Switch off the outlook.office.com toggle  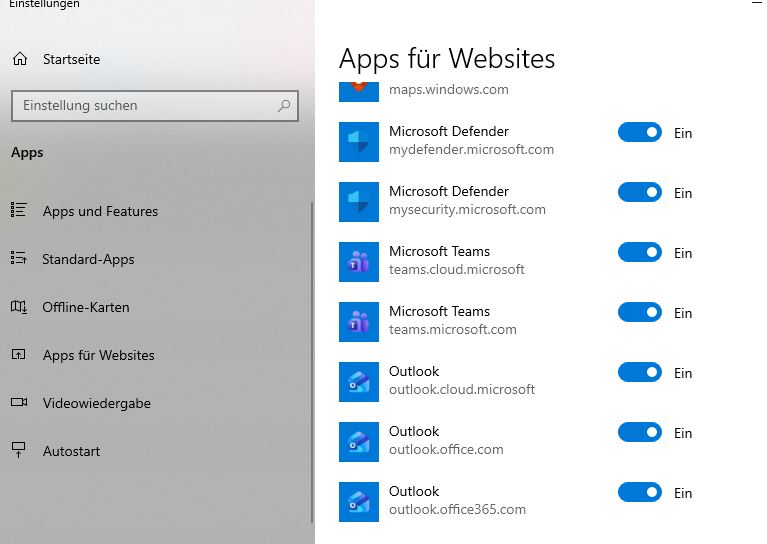[x=639, y=432]
